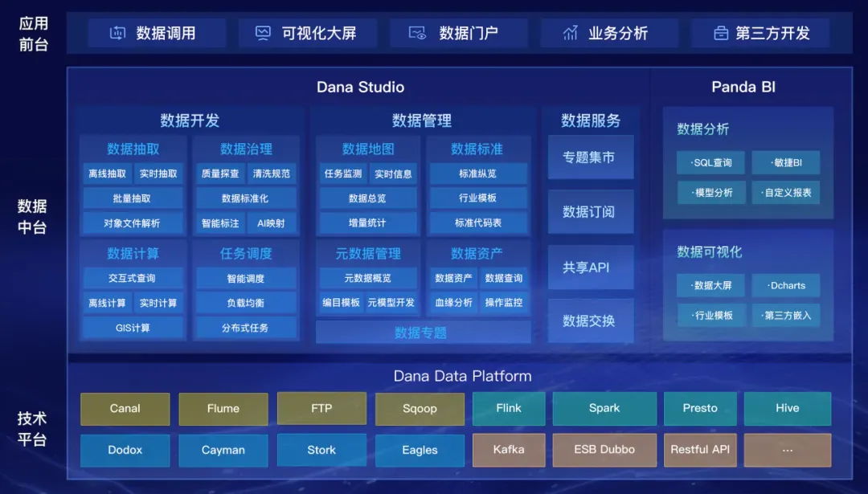The height and width of the screenshot is (494, 868).
Task: Open the GIS计算 module
Action: [133, 328]
